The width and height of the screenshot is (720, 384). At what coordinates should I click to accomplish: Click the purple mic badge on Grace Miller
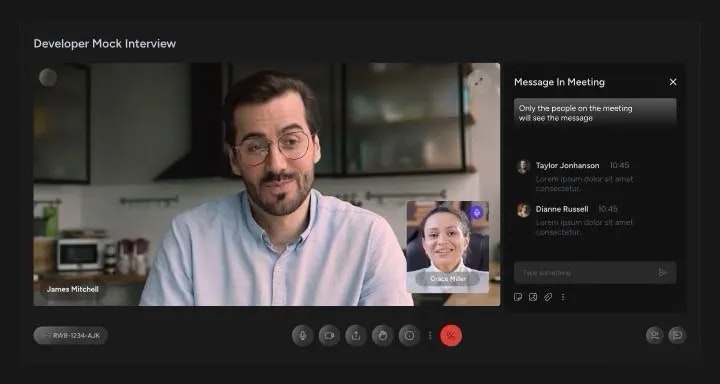click(476, 212)
